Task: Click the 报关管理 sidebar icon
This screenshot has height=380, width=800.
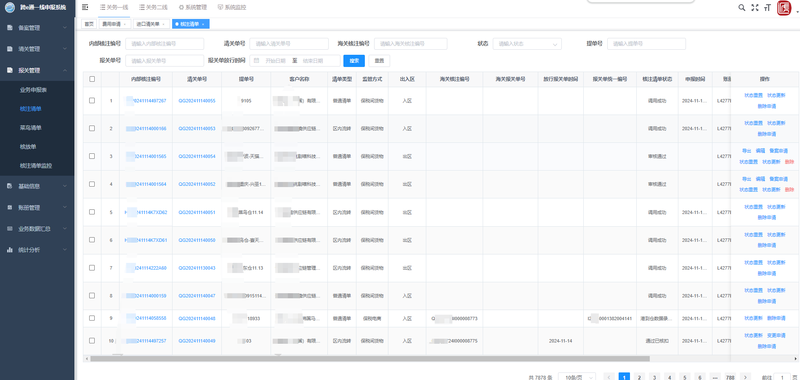Action: pyautogui.click(x=10, y=70)
